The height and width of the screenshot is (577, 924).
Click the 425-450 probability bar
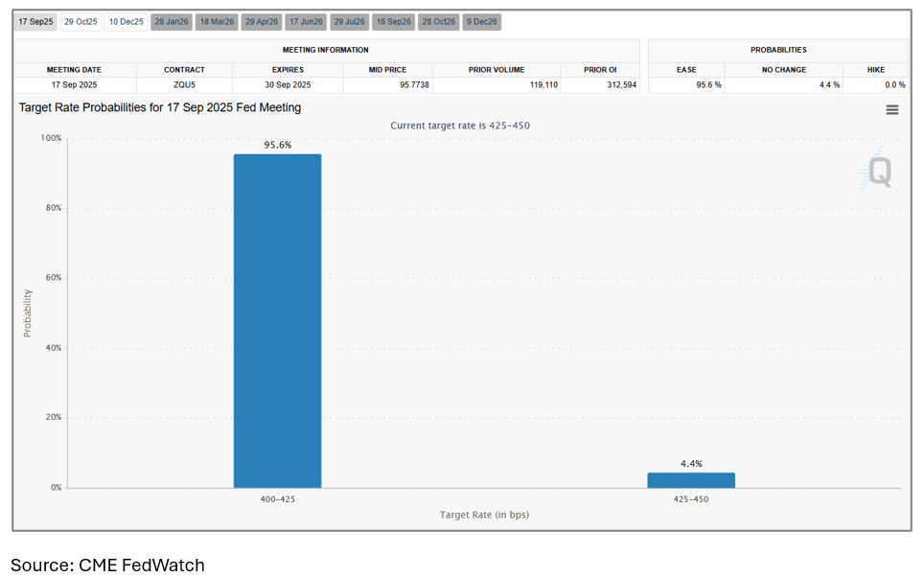coord(691,479)
